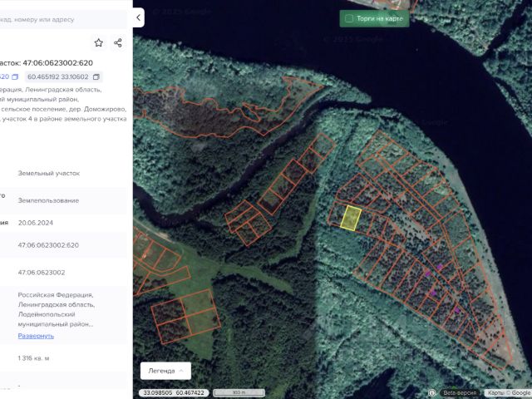Image resolution: width=532 pixels, height=399 pixels.
Task: Open the info icon near Beta-версия
Action: point(432,393)
